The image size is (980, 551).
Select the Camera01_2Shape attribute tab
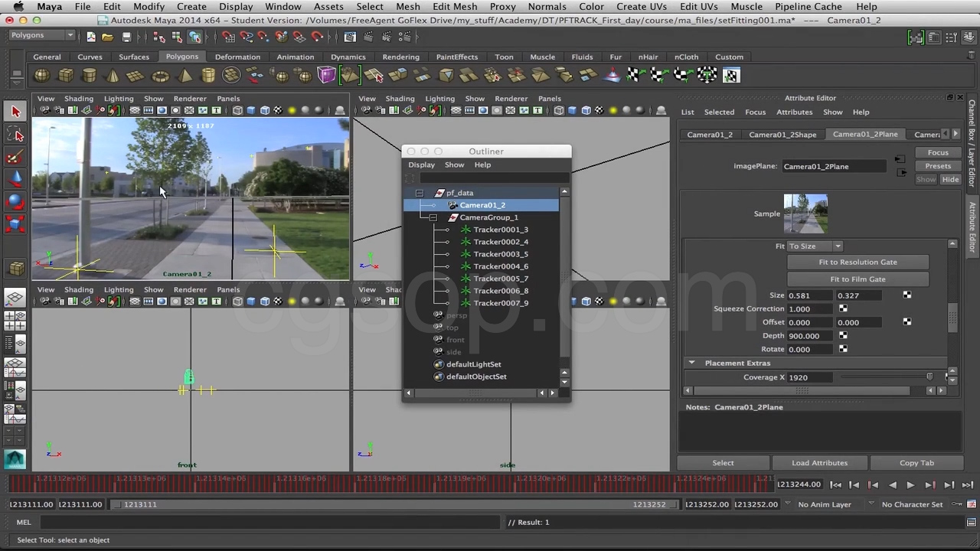(x=782, y=135)
